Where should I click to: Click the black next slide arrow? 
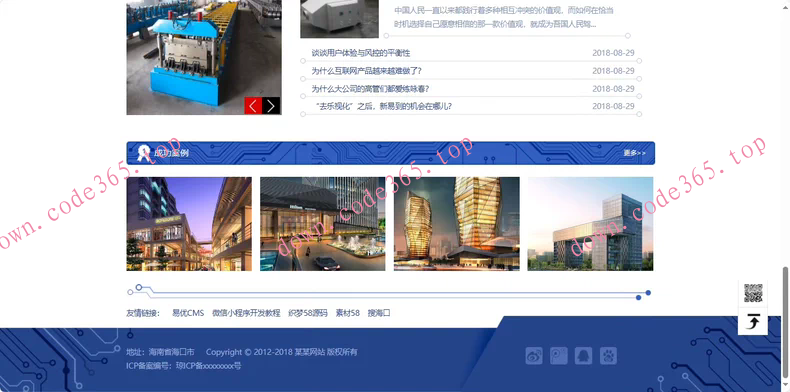coord(271,106)
